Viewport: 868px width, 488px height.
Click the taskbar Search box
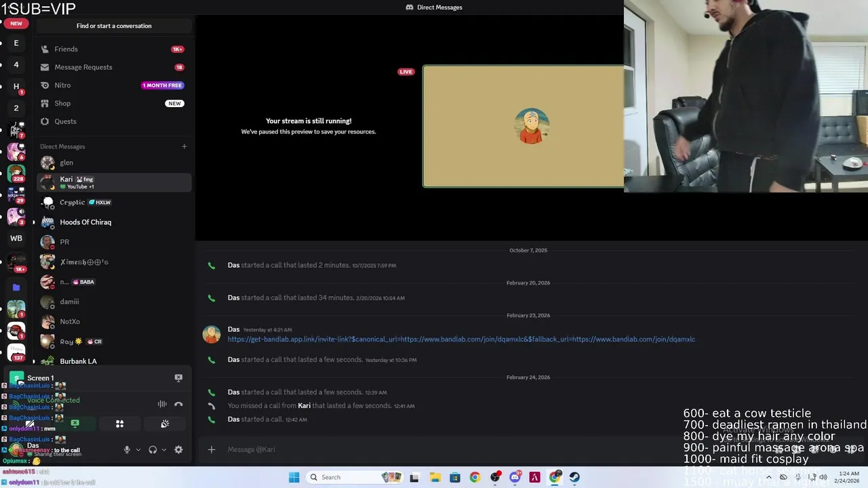(354, 477)
